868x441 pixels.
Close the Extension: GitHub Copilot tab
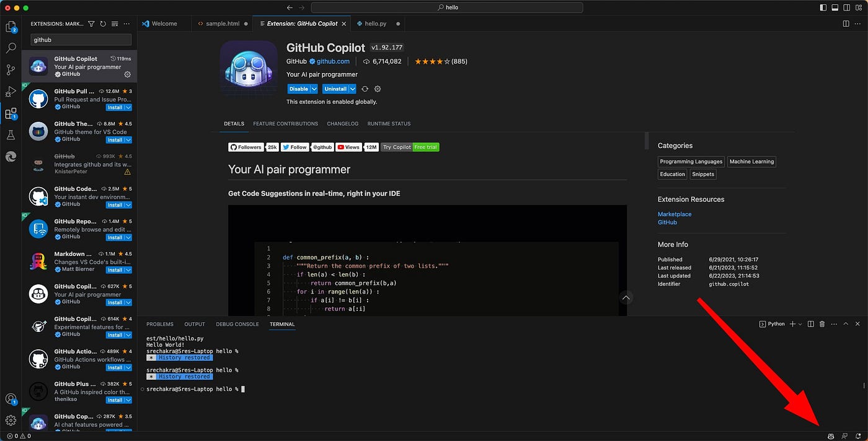(x=343, y=24)
